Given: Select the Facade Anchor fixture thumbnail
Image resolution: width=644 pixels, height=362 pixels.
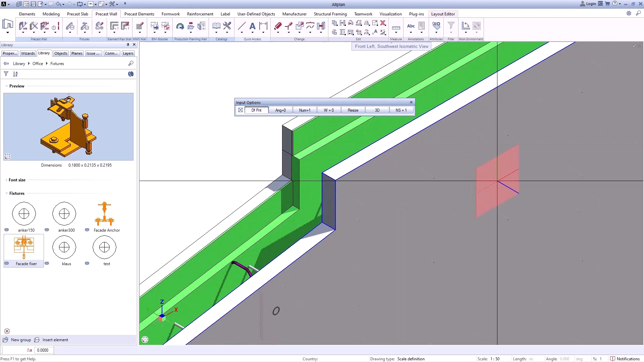Looking at the screenshot, I should pos(104,214).
